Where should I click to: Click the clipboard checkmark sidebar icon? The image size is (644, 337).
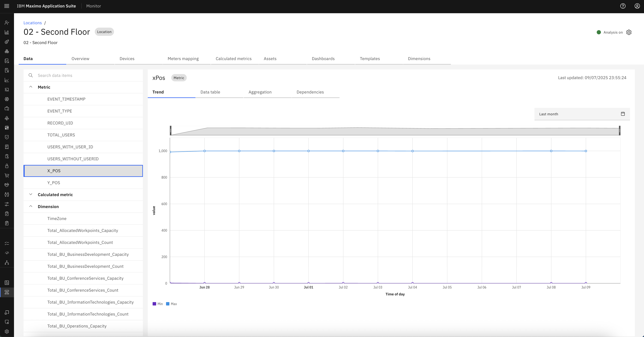point(7,213)
